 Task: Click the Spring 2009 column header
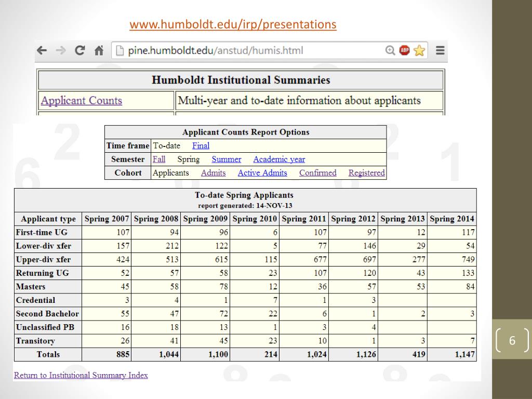click(x=205, y=219)
